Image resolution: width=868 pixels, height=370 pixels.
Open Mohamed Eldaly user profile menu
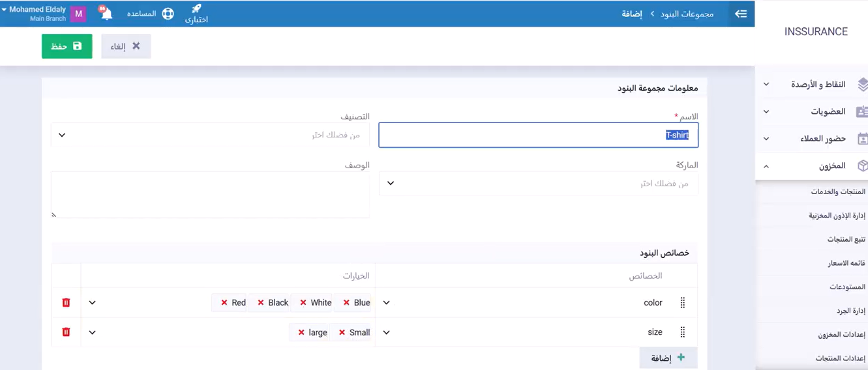tap(38, 14)
